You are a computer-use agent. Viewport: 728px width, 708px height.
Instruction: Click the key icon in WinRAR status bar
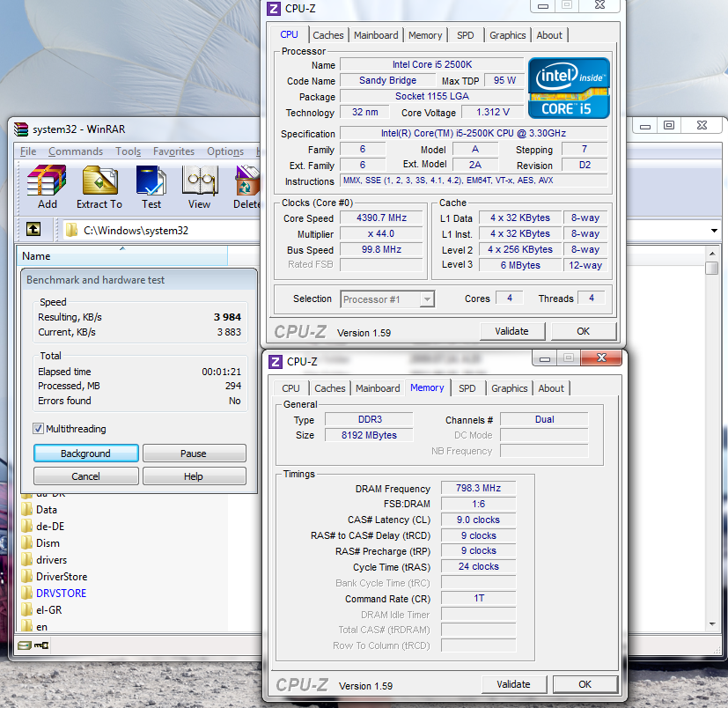41,645
